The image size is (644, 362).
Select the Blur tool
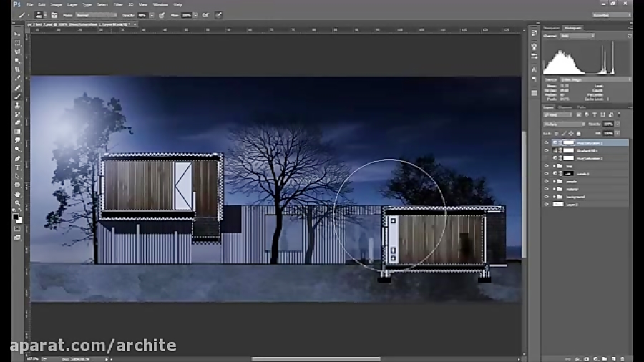click(x=17, y=140)
